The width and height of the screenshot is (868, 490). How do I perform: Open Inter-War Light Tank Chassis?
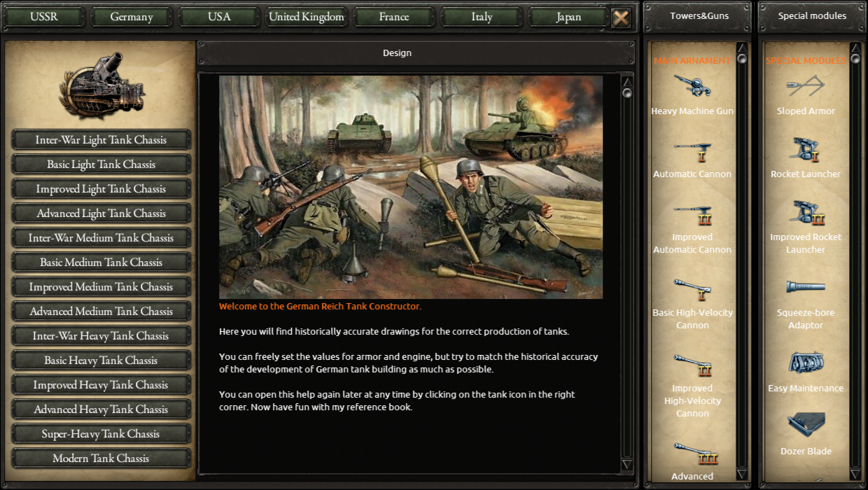tap(101, 140)
